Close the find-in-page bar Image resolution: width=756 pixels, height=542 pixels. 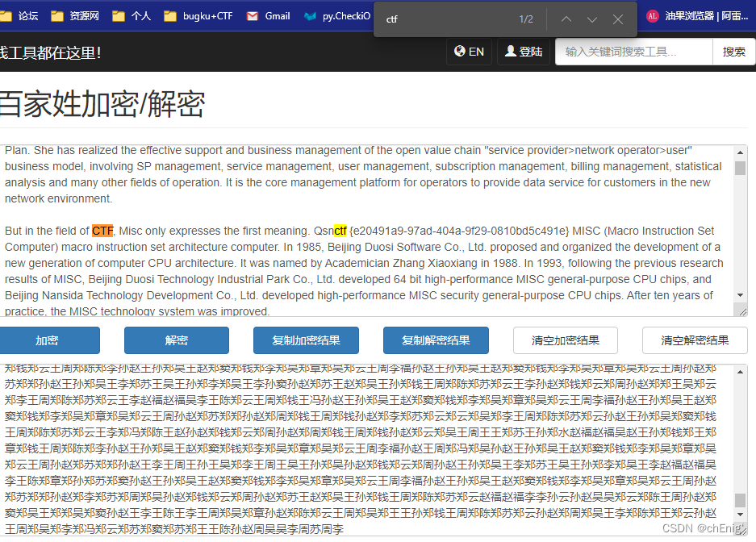pyautogui.click(x=618, y=19)
